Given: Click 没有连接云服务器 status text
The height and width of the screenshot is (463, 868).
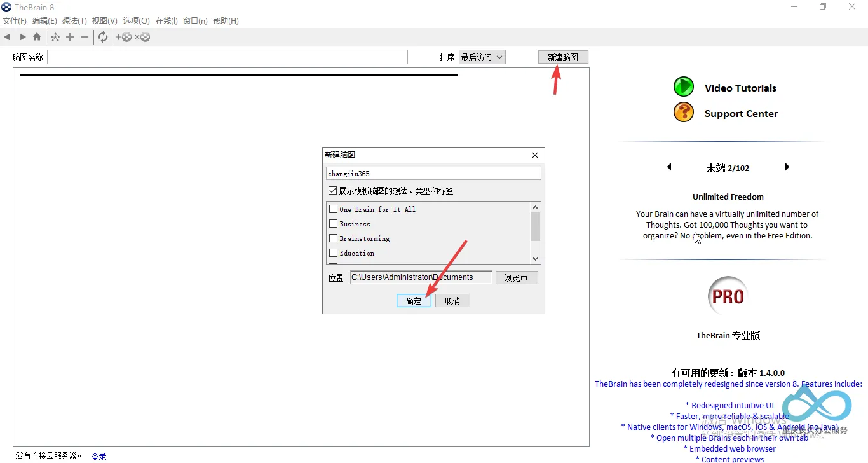Looking at the screenshot, I should (x=48, y=455).
